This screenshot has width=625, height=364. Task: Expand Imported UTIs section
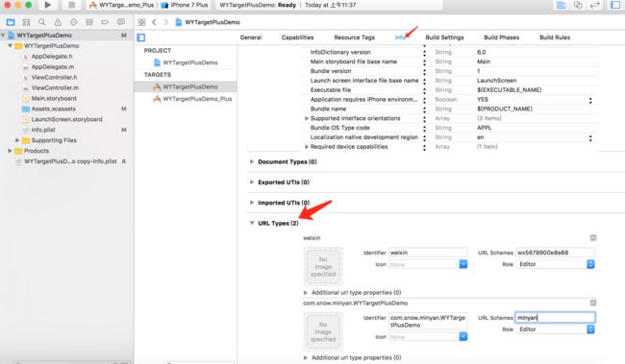tap(252, 203)
